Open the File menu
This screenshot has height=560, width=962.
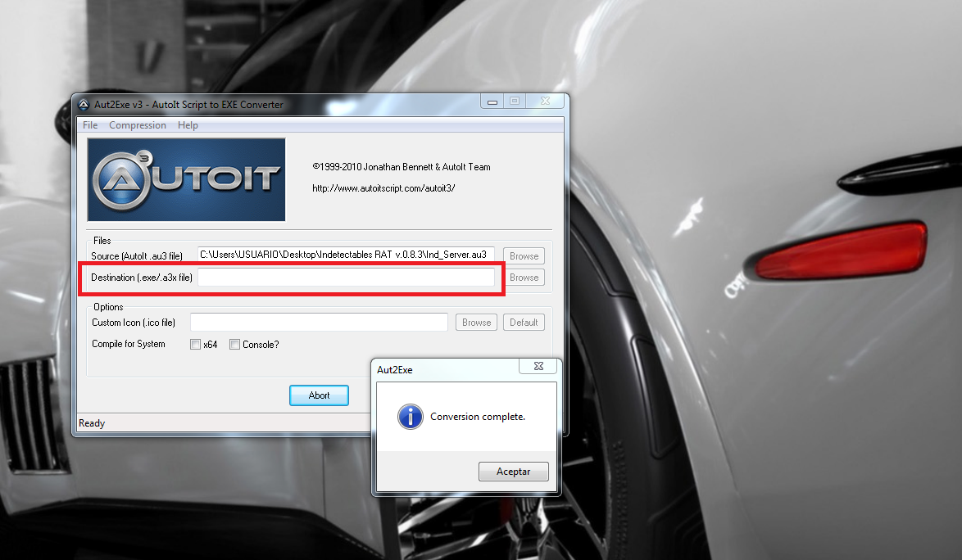tap(90, 125)
